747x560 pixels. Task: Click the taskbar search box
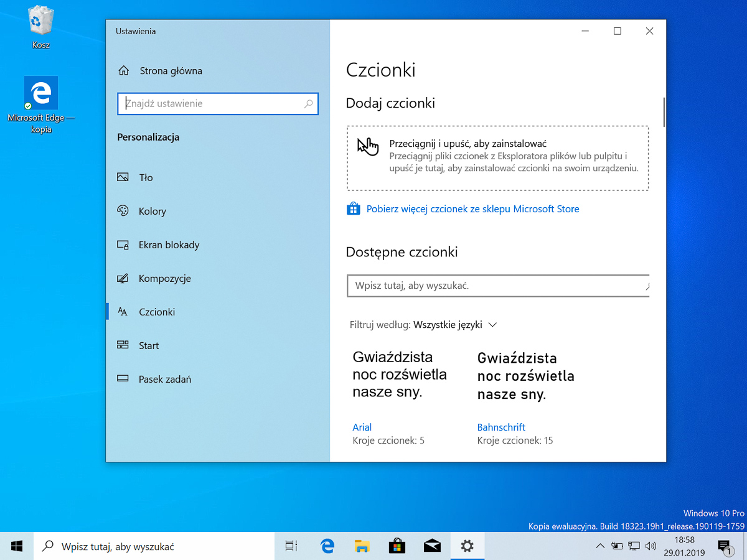click(x=154, y=546)
